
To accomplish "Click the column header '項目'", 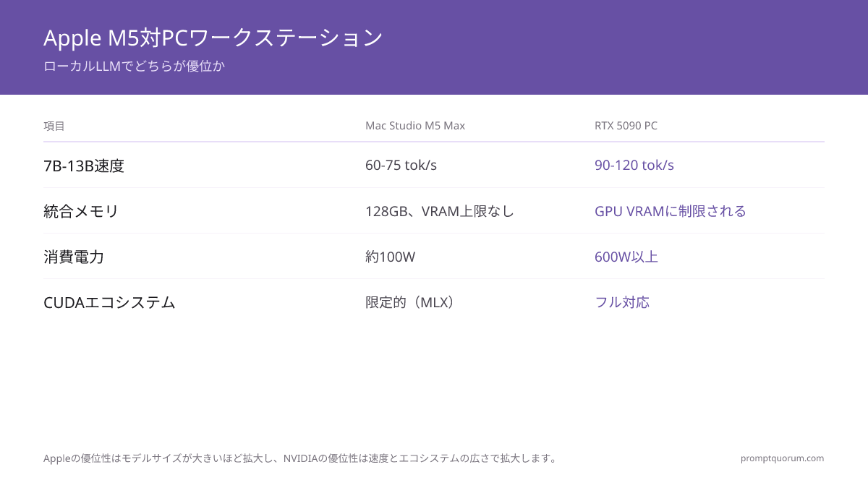I will coord(54,126).
